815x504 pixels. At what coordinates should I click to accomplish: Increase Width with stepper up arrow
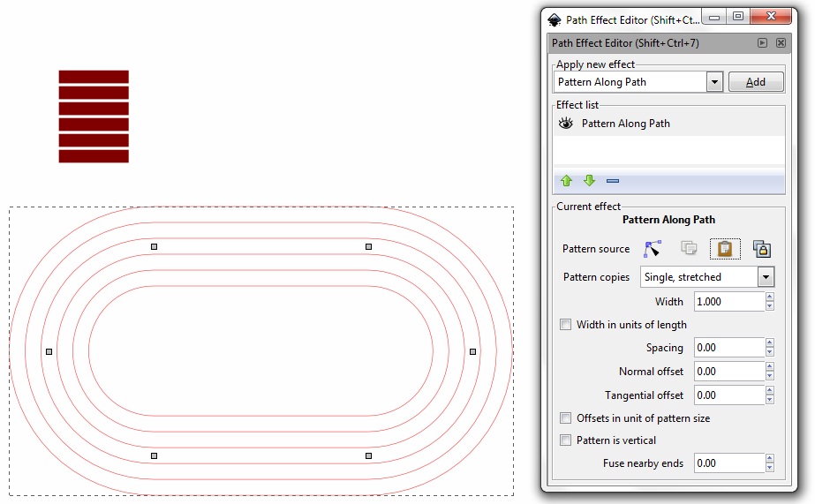(770, 297)
